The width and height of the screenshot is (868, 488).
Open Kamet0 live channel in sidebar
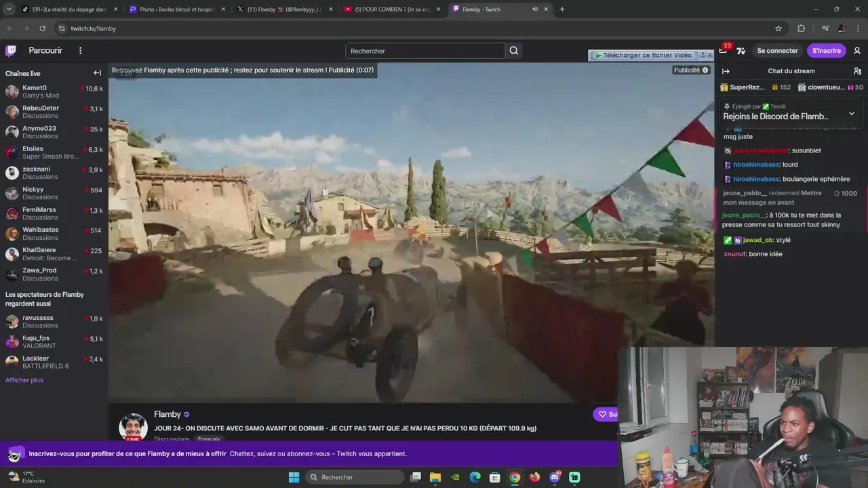[54, 91]
